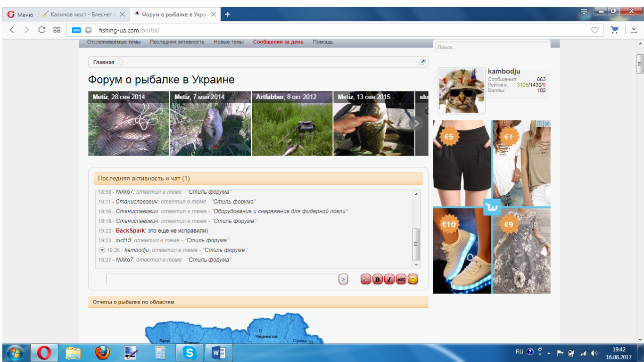Viewport: 644px width, 362px height.
Task: Open the chat text color picker
Action: click(365, 280)
